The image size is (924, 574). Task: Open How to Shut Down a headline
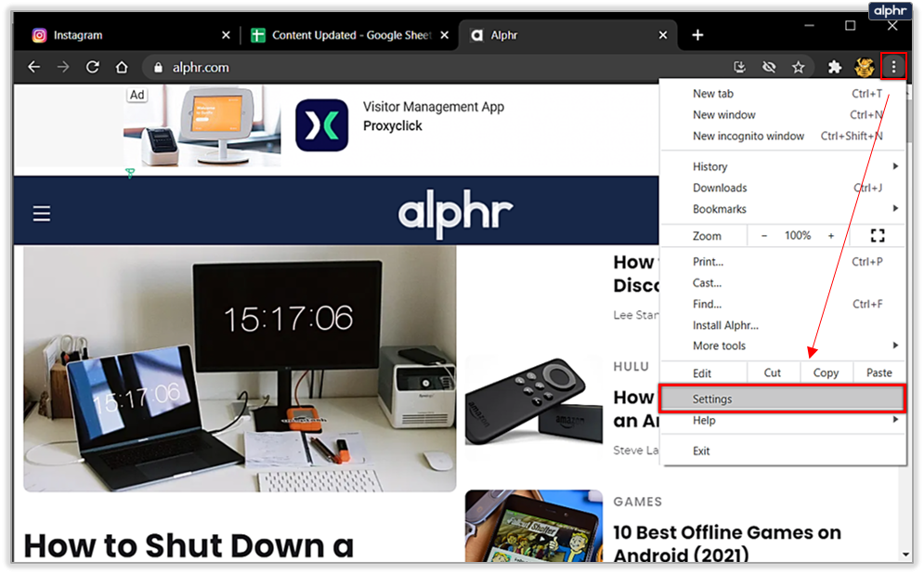coord(189,546)
